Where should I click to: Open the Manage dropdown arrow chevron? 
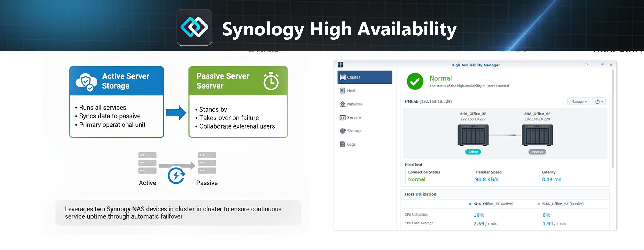click(x=586, y=102)
